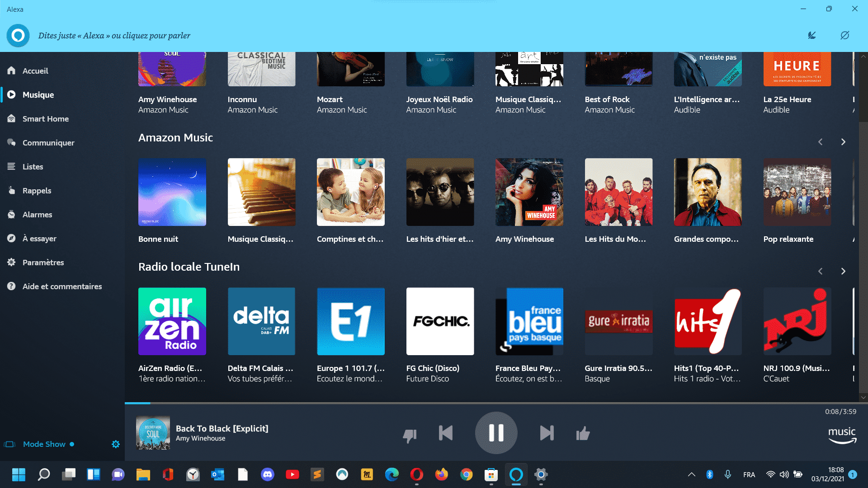Image resolution: width=868 pixels, height=488 pixels.
Task: Open Mode Show settings gear
Action: point(116,444)
